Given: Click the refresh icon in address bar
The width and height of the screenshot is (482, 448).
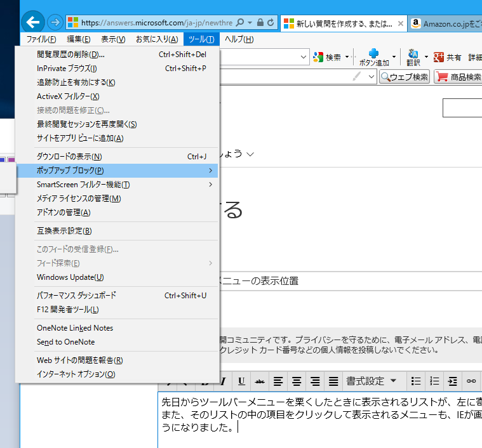Looking at the screenshot, I should (271, 22).
